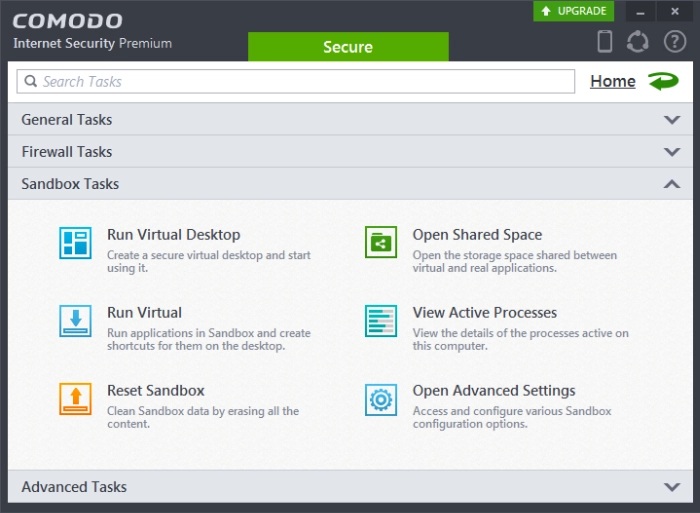The width and height of the screenshot is (700, 513).
Task: Click the Open Advanced Settings gear icon
Action: coord(381,400)
